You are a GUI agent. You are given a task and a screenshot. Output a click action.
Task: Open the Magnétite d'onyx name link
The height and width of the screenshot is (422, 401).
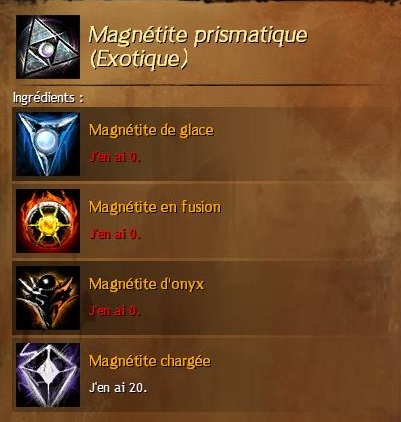[146, 284]
